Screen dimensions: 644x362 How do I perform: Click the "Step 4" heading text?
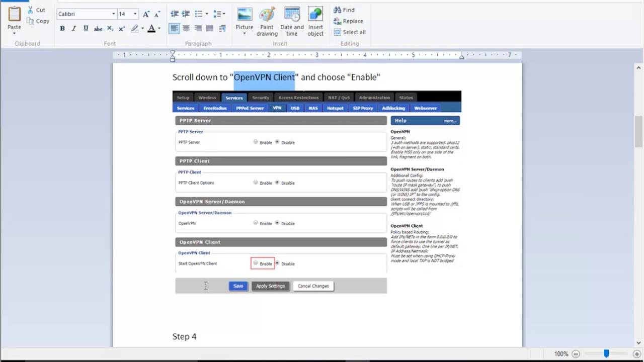click(184, 336)
